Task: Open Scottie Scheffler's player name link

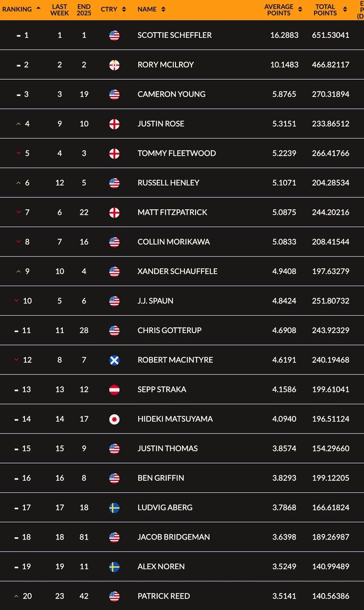Action: click(x=174, y=35)
